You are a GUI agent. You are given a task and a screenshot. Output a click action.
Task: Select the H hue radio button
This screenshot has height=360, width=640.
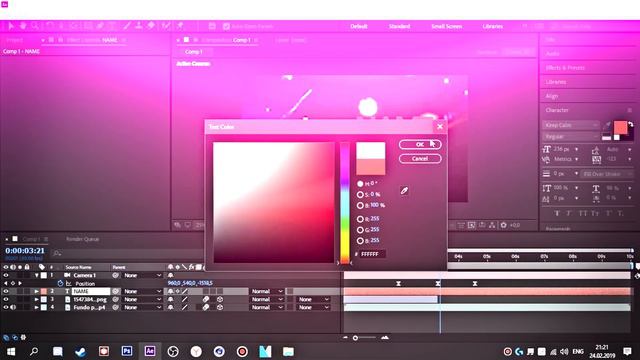(360, 184)
